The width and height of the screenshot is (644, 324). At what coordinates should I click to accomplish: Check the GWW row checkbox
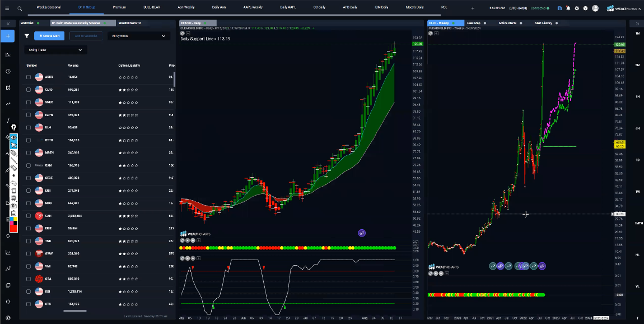(x=29, y=254)
